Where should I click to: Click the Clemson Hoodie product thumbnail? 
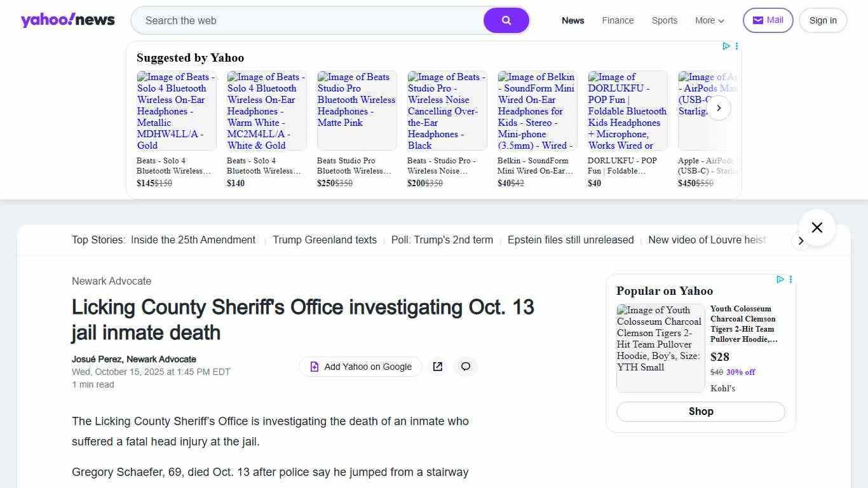[x=660, y=348]
